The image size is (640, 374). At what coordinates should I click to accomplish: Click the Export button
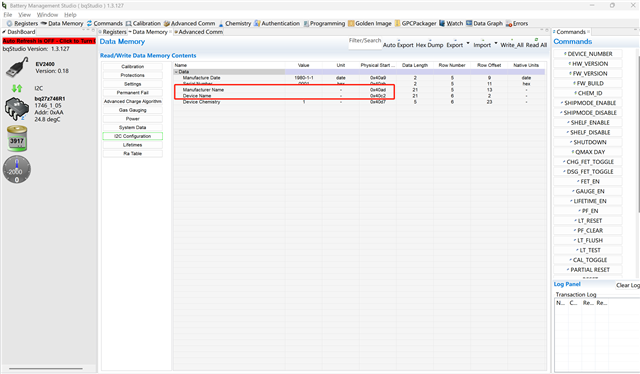(x=454, y=45)
